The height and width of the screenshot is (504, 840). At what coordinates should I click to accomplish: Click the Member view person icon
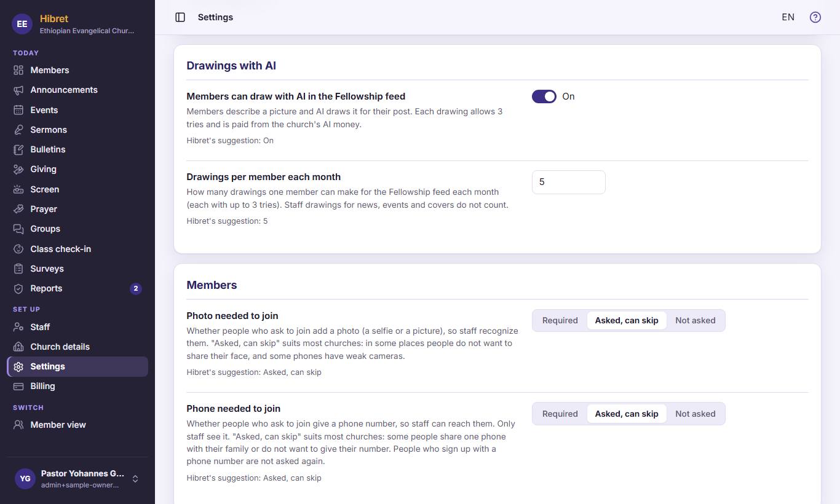18,425
